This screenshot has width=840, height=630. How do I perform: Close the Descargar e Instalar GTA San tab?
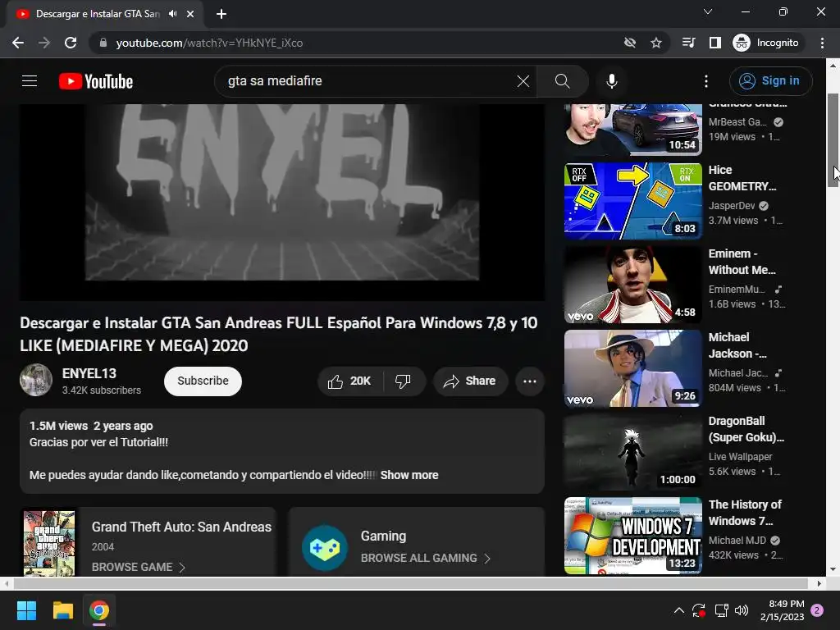pos(190,14)
